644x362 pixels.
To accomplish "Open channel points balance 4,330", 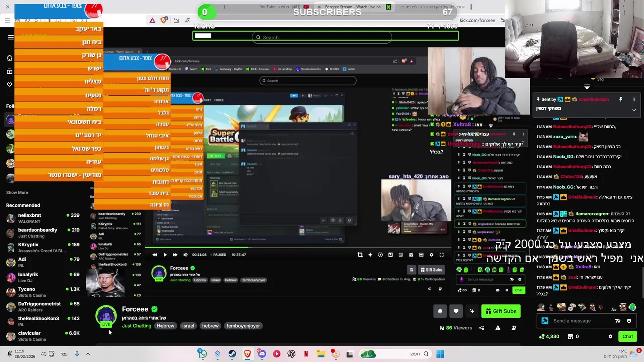I will [549, 337].
